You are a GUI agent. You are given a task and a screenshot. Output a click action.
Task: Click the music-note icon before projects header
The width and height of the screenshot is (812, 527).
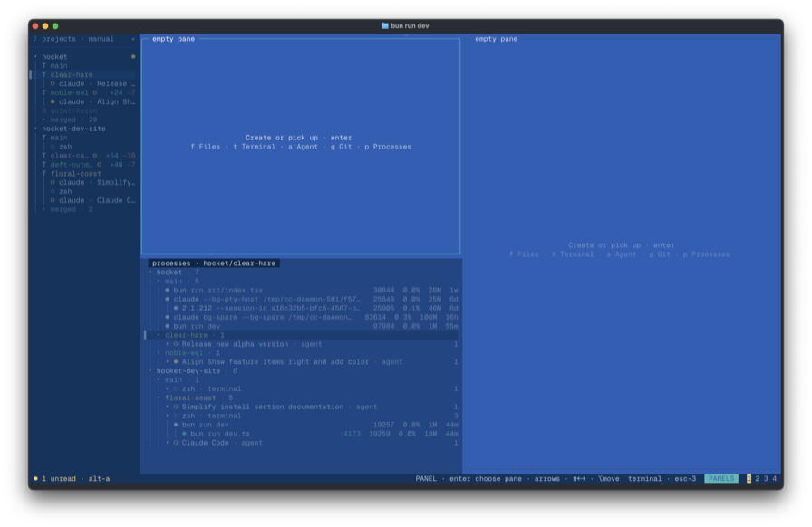click(35, 39)
